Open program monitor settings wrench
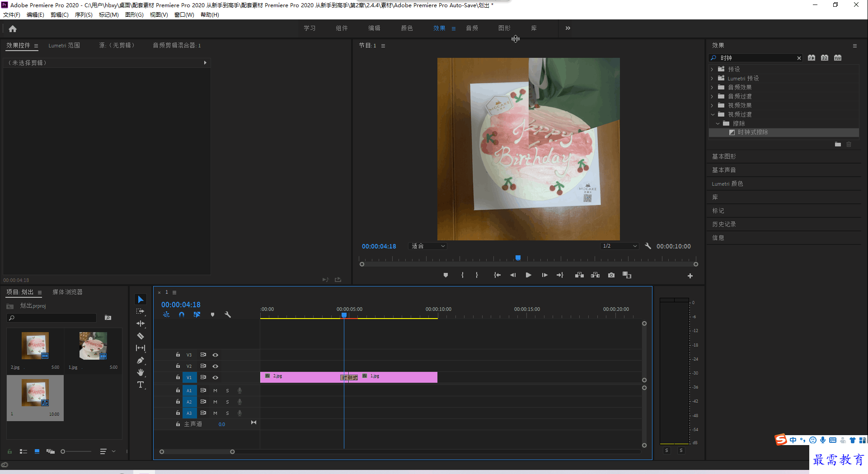 (x=648, y=246)
